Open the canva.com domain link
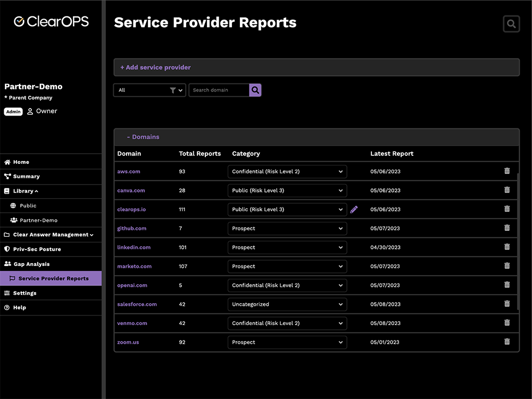Screen dimensions: 532x399 [x=131, y=190]
